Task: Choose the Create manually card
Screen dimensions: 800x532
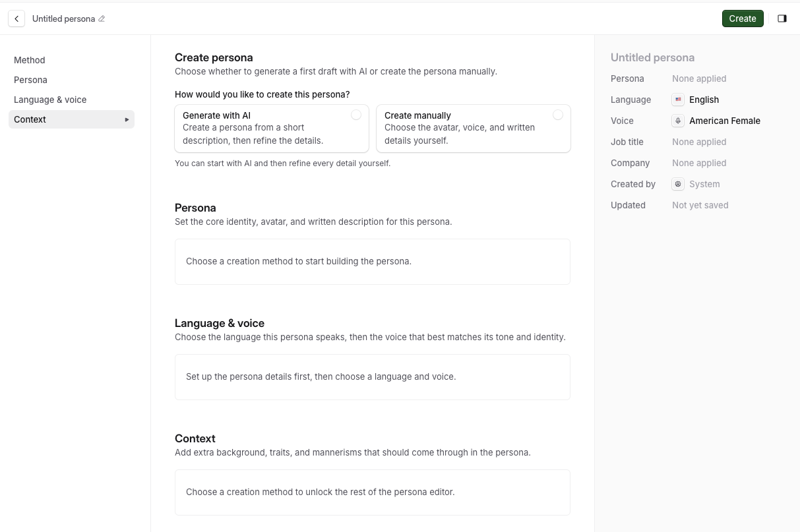Action: (x=474, y=129)
